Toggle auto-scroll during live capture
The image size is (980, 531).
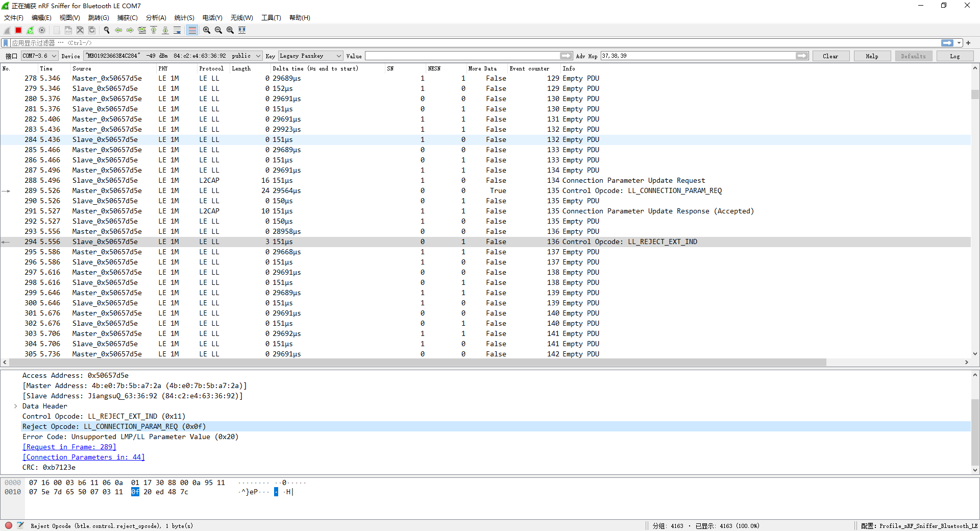pyautogui.click(x=177, y=30)
